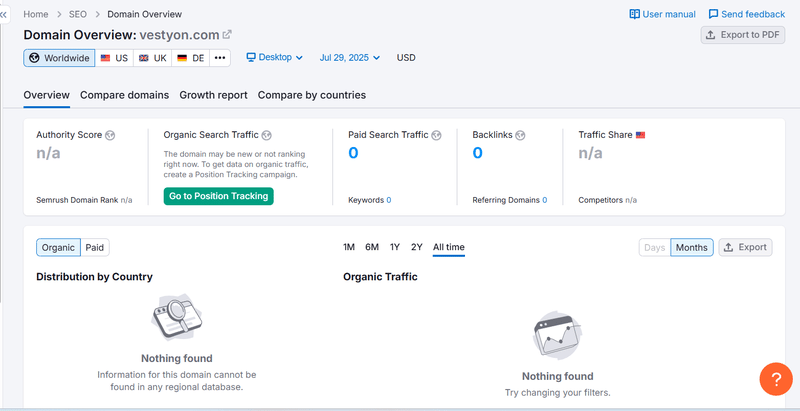800x411 pixels.
Task: Select the UK database
Action: click(x=153, y=58)
